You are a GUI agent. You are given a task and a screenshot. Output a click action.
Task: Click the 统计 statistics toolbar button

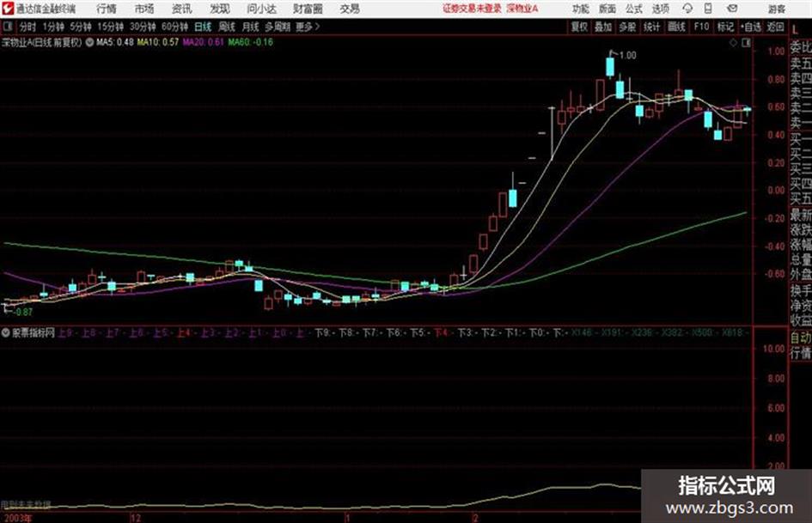click(x=652, y=27)
